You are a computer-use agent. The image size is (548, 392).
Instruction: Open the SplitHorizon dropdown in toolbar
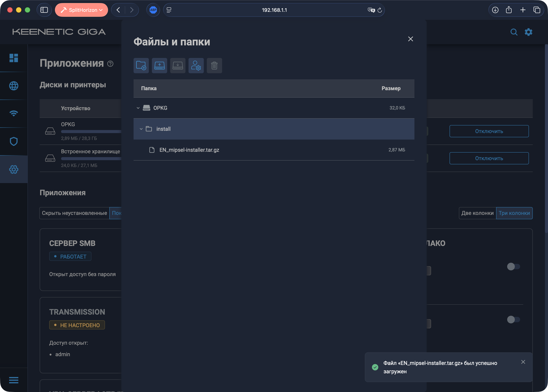[x=81, y=10]
